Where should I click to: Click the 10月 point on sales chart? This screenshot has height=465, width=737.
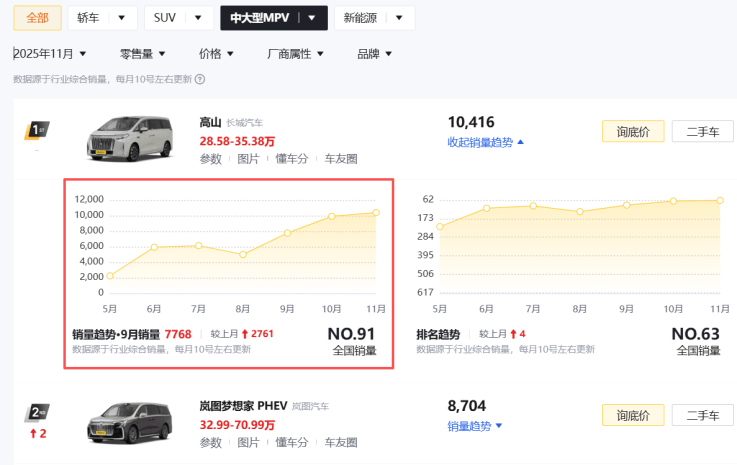click(331, 216)
